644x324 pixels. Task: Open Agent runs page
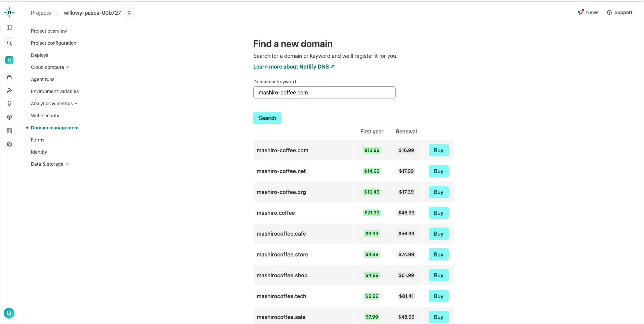[43, 79]
